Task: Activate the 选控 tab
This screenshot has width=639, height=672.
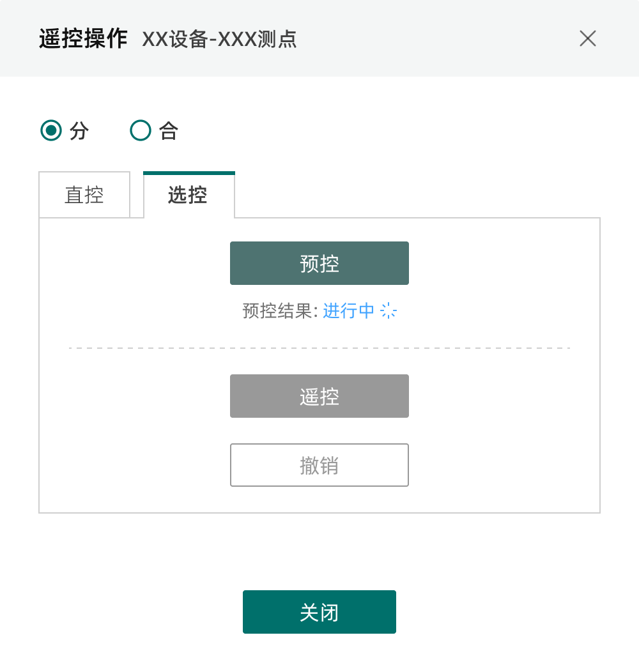Action: 189,195
